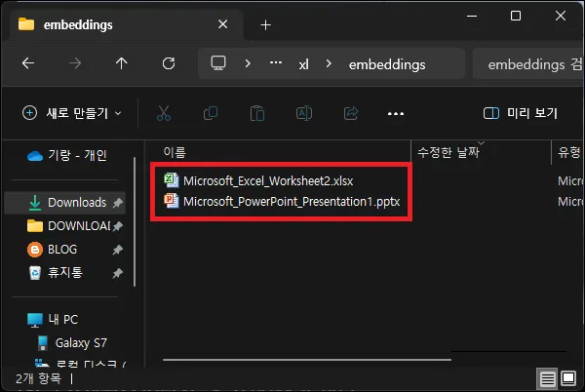
Task: Click the Cut scissors icon
Action: [x=164, y=113]
